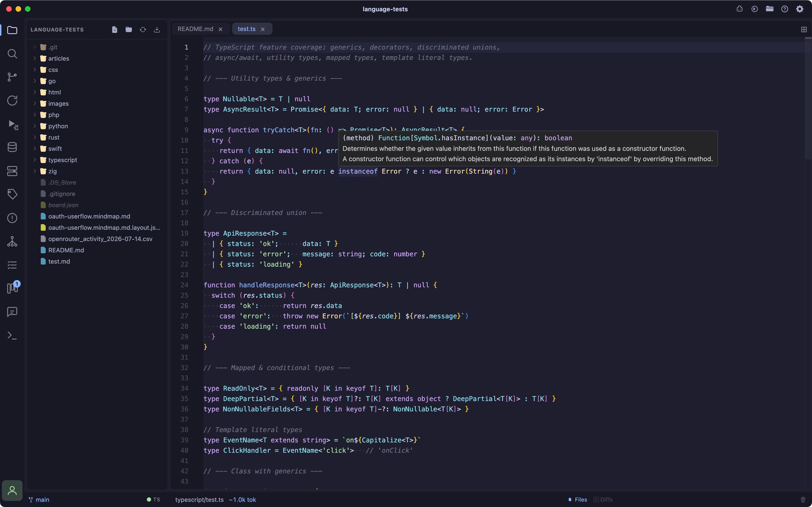Click the main branch in status bar
Image resolution: width=812 pixels, height=507 pixels.
pyautogui.click(x=39, y=500)
